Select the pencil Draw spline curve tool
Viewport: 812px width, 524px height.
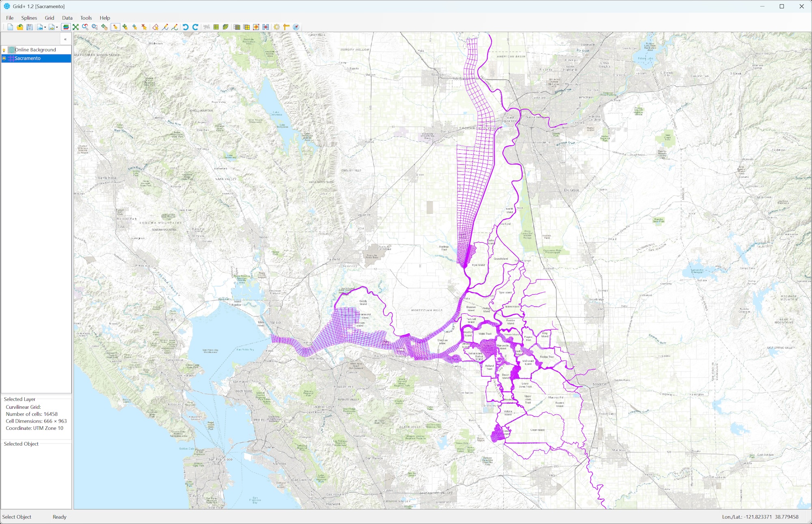[175, 27]
